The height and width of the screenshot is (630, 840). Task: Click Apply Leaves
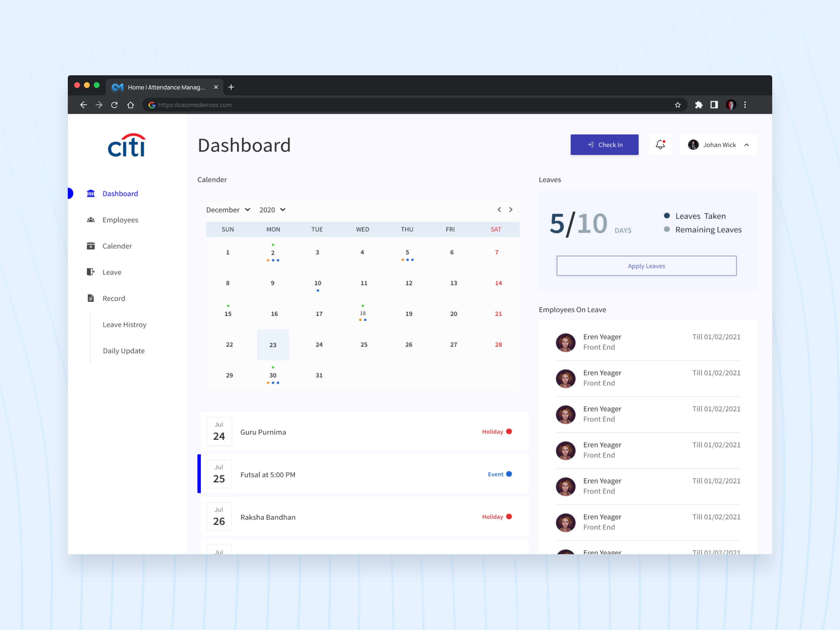[646, 266]
